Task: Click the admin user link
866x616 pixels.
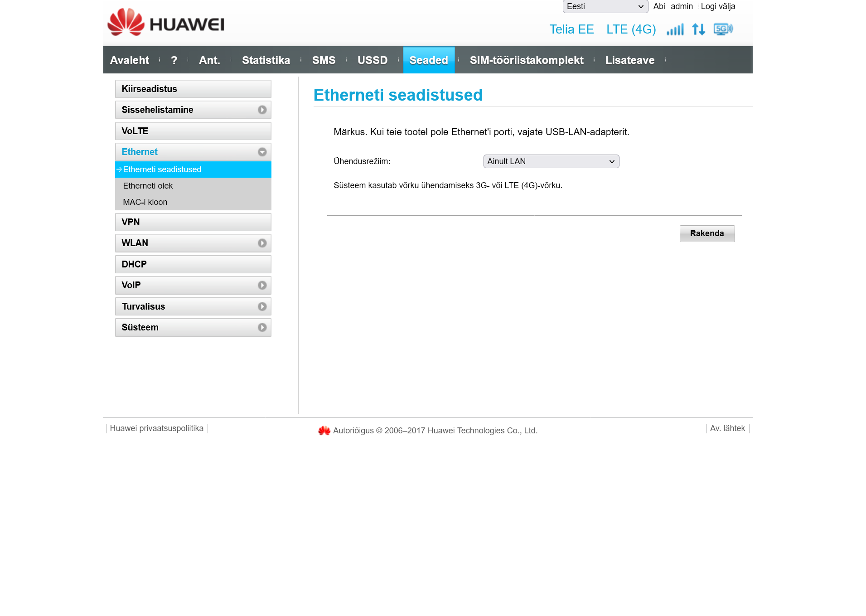Action: [682, 6]
